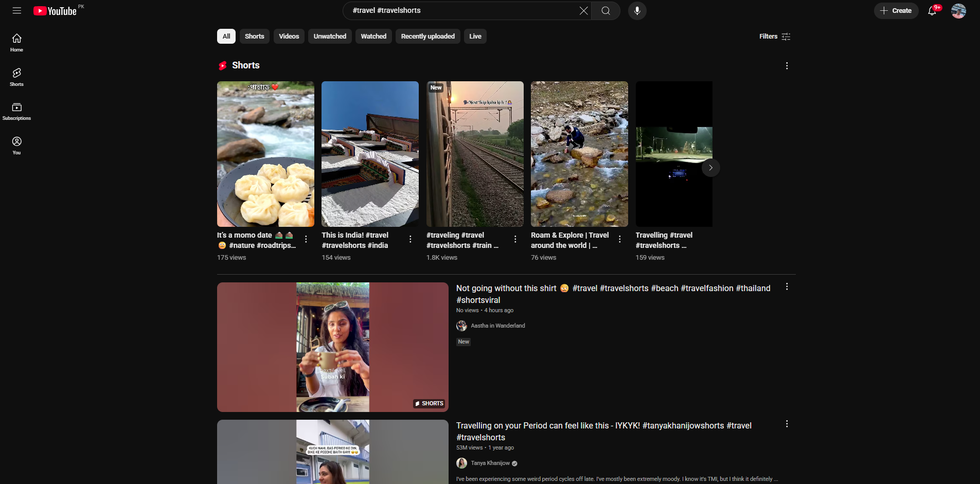The image size is (980, 484).
Task: Select the Watched filter chip
Action: click(x=373, y=37)
